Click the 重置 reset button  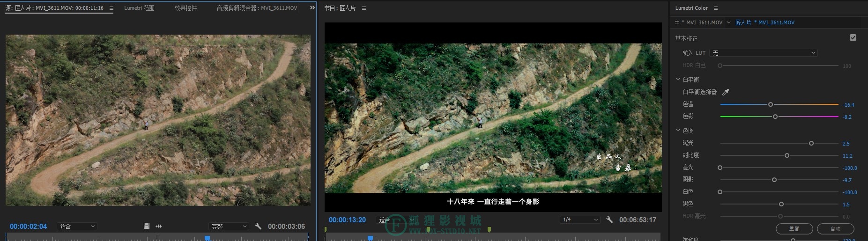(794, 229)
